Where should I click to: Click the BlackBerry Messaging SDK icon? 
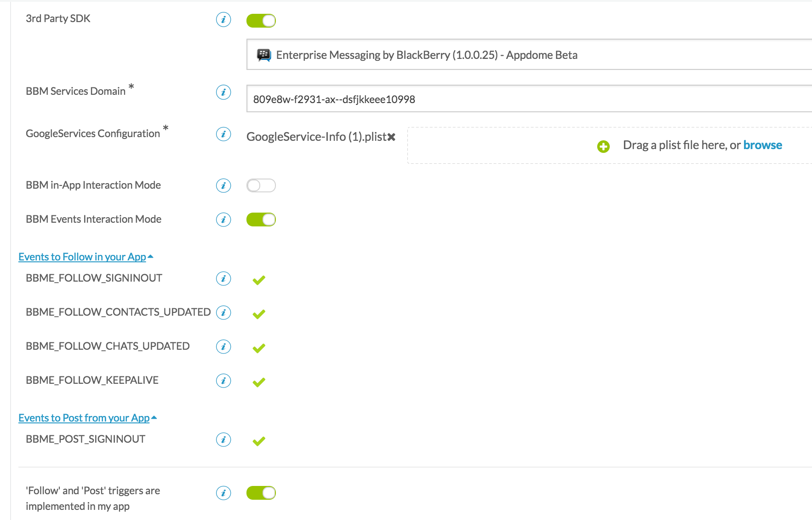(263, 55)
